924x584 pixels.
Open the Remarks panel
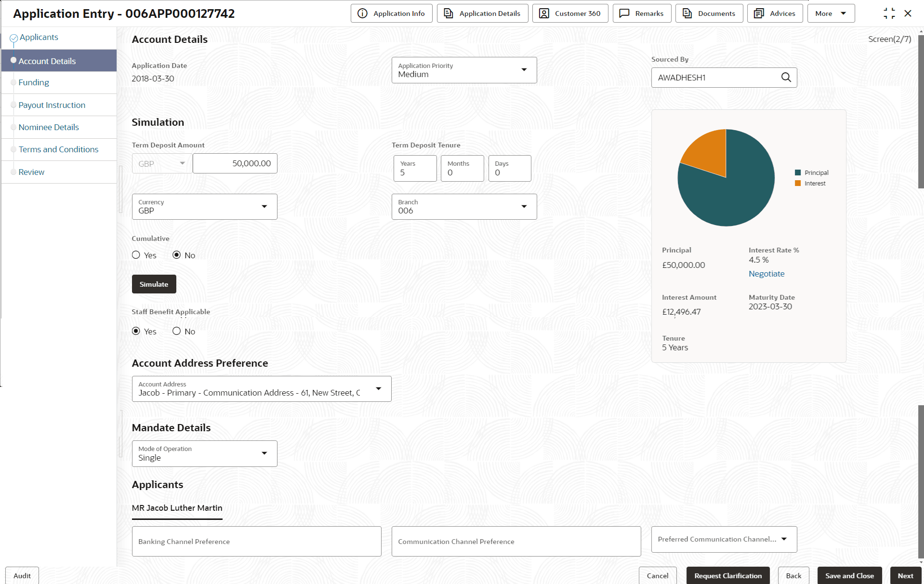(642, 13)
